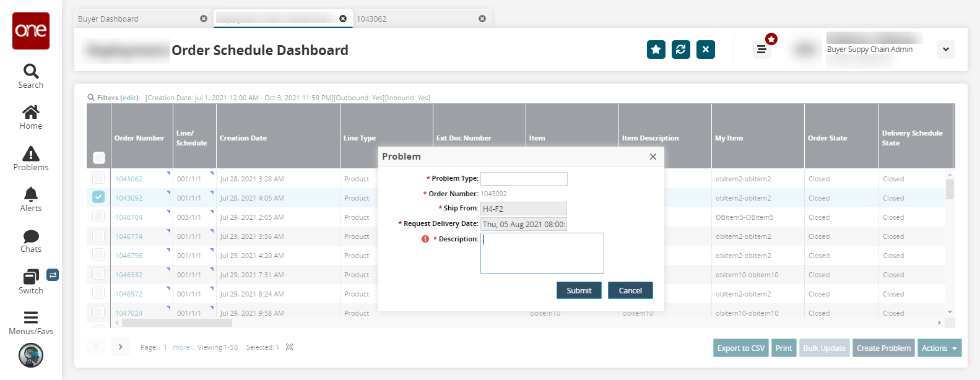This screenshot has height=380, width=980.
Task: Open context triangle on order 1043062
Action: click(168, 173)
